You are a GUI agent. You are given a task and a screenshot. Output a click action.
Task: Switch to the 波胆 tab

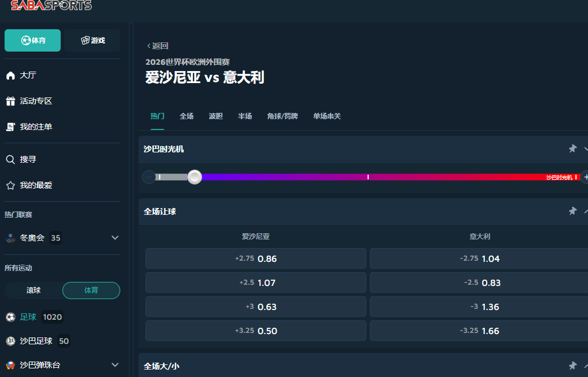[x=216, y=116]
